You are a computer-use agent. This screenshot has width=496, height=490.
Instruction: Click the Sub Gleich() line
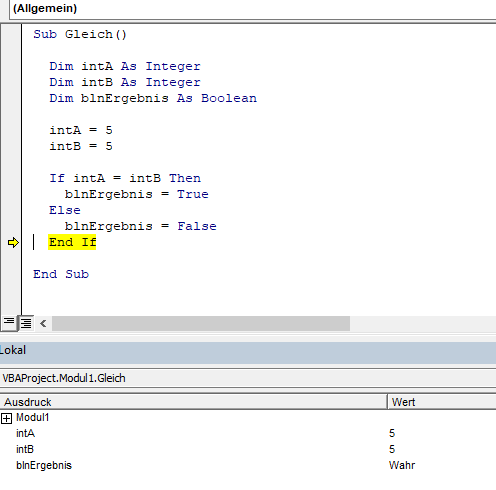(x=80, y=34)
